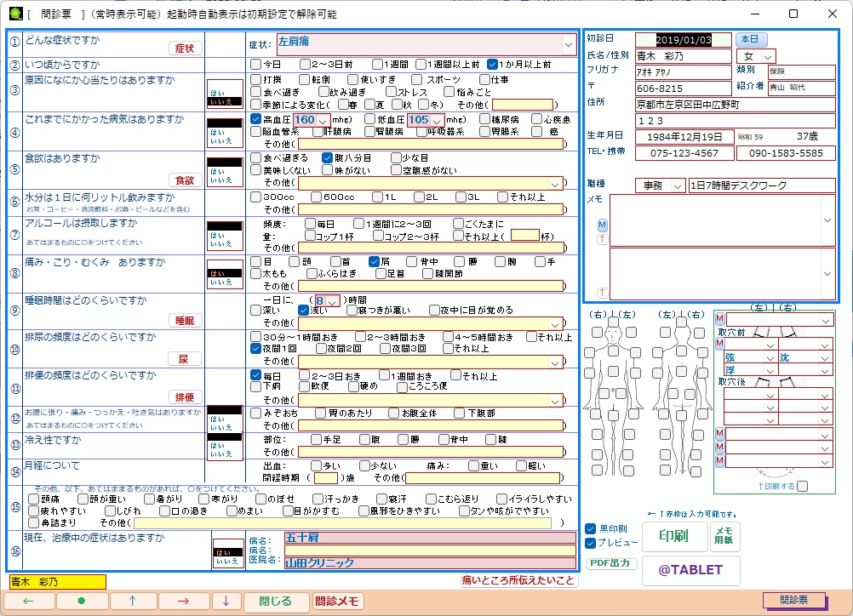Click the 排便 button
This screenshot has width=853, height=616.
[185, 396]
